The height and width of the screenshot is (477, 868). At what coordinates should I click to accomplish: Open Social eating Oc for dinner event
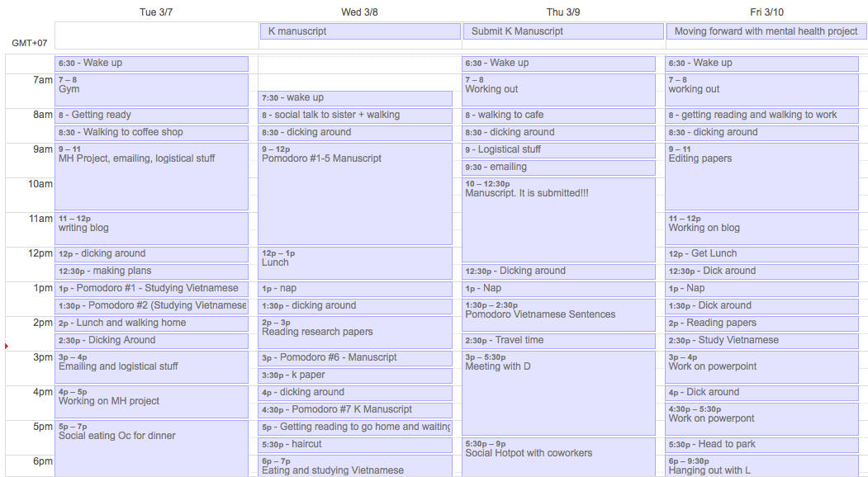152,448
